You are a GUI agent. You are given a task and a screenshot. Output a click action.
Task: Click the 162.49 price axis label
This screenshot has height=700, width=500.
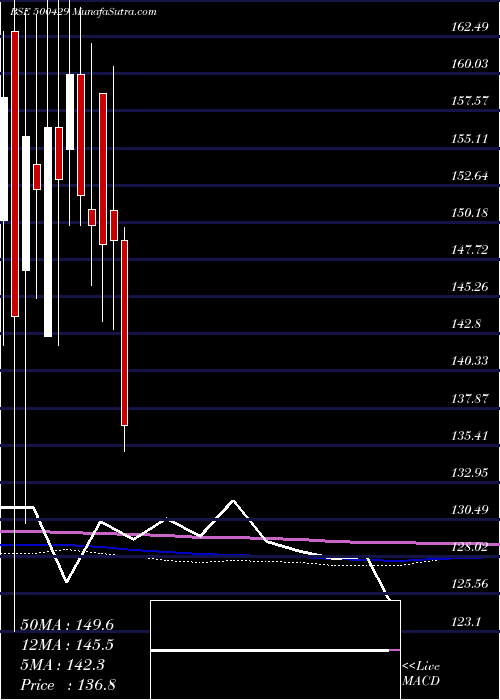(x=469, y=27)
